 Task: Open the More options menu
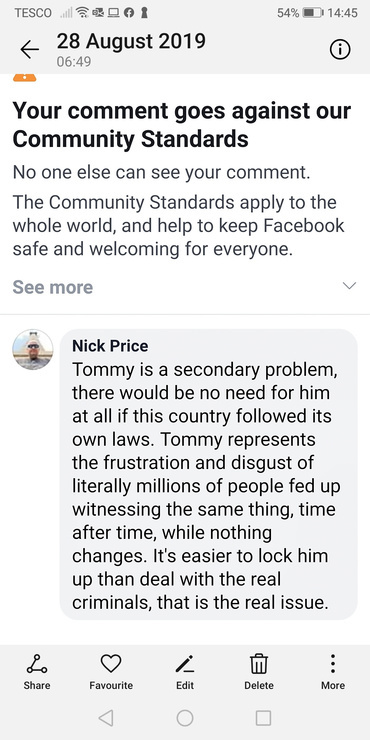pyautogui.click(x=333, y=672)
